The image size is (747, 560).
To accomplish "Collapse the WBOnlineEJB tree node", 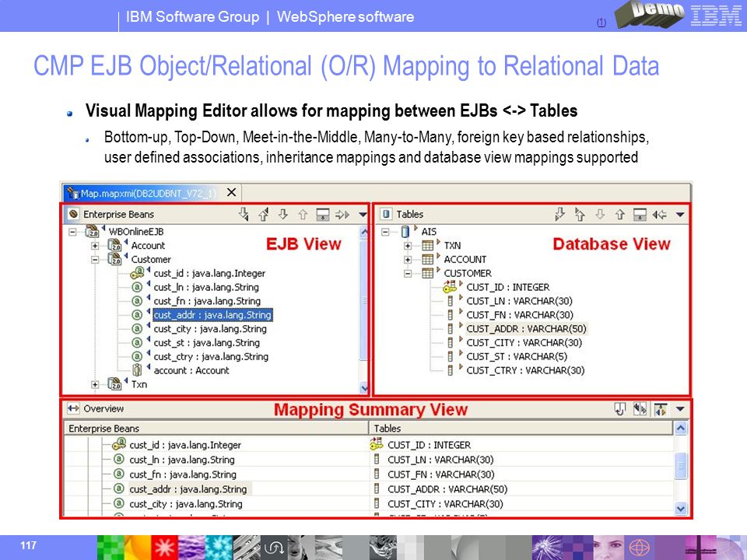I will (72, 232).
